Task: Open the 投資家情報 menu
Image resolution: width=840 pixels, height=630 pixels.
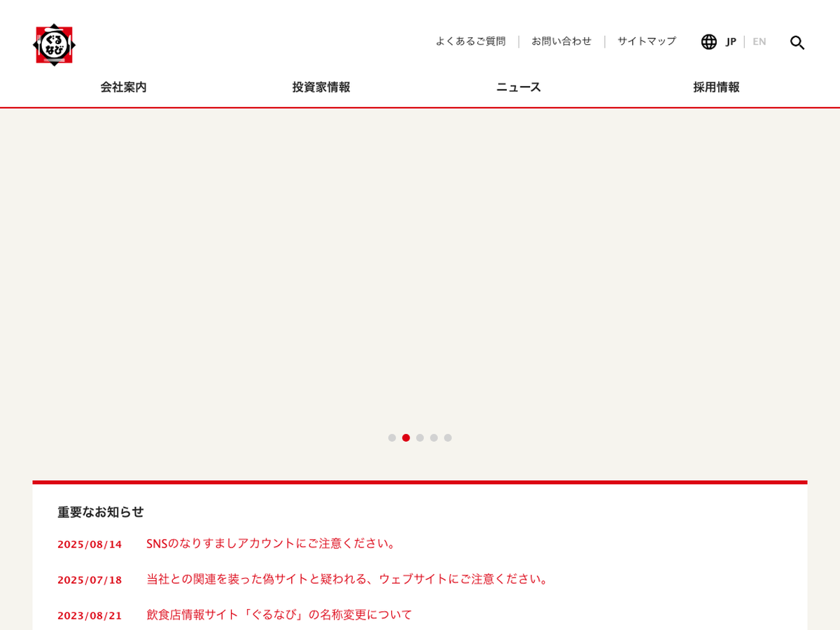Action: click(321, 87)
